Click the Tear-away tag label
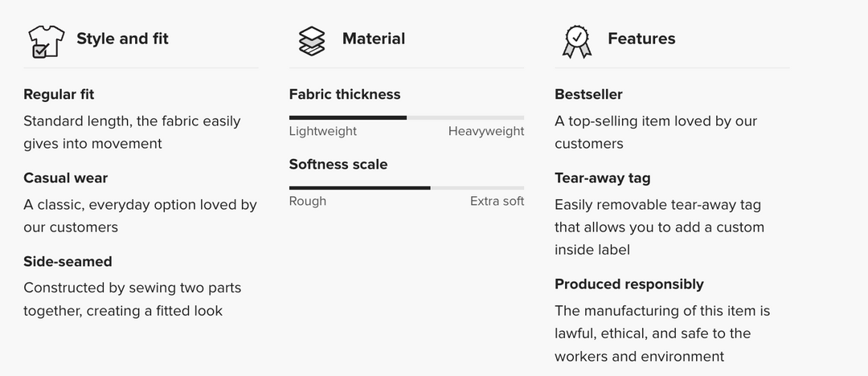 click(x=602, y=178)
